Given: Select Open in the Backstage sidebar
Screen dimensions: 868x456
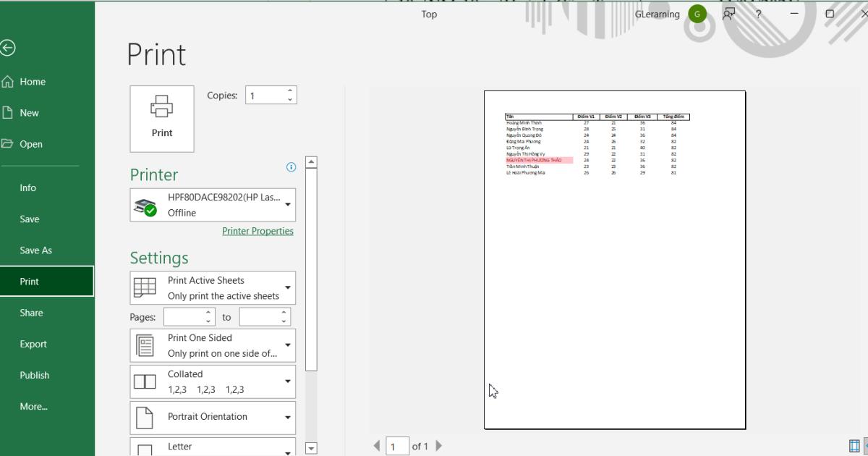Looking at the screenshot, I should (47, 144).
